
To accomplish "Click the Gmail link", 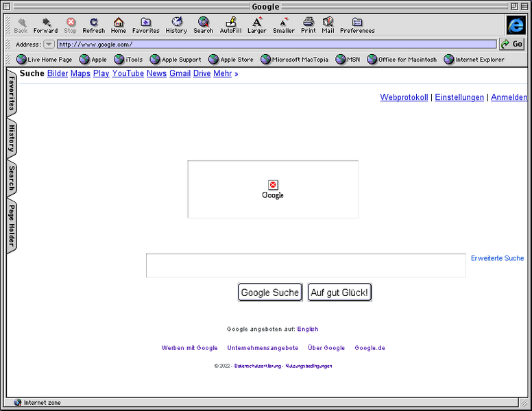I will click(180, 73).
